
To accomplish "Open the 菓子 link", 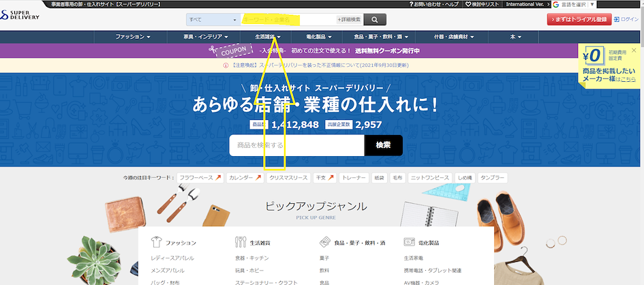I will point(324,258).
